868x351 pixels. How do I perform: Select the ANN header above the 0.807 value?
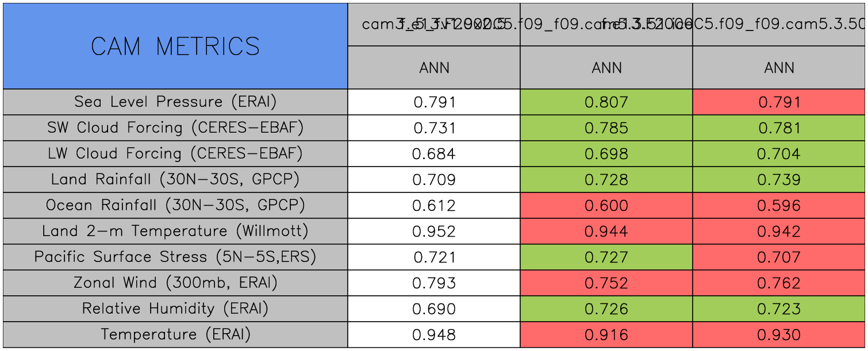click(x=606, y=68)
